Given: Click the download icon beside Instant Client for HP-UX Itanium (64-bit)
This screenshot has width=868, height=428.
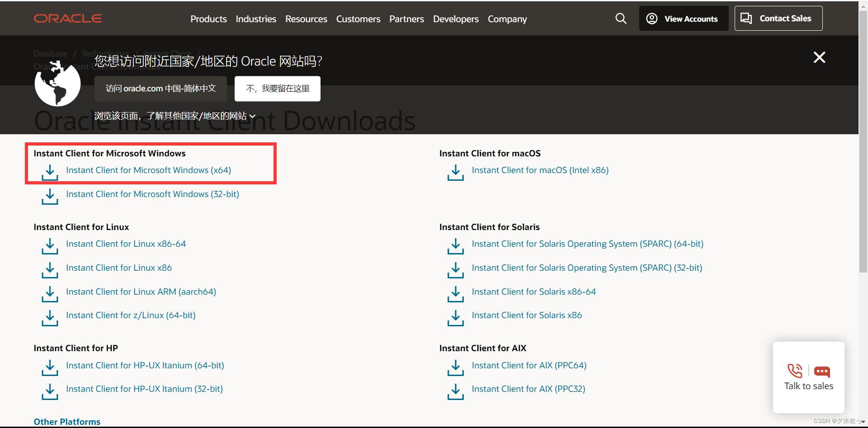Looking at the screenshot, I should point(49,368).
